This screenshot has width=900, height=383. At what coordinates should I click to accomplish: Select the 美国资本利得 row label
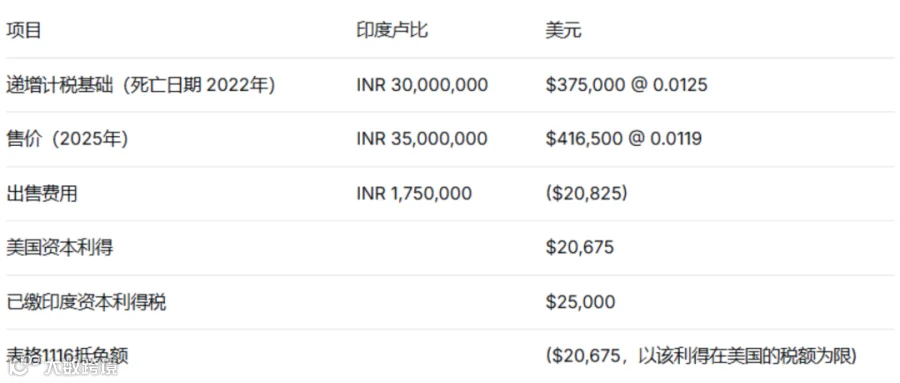pyautogui.click(x=59, y=247)
